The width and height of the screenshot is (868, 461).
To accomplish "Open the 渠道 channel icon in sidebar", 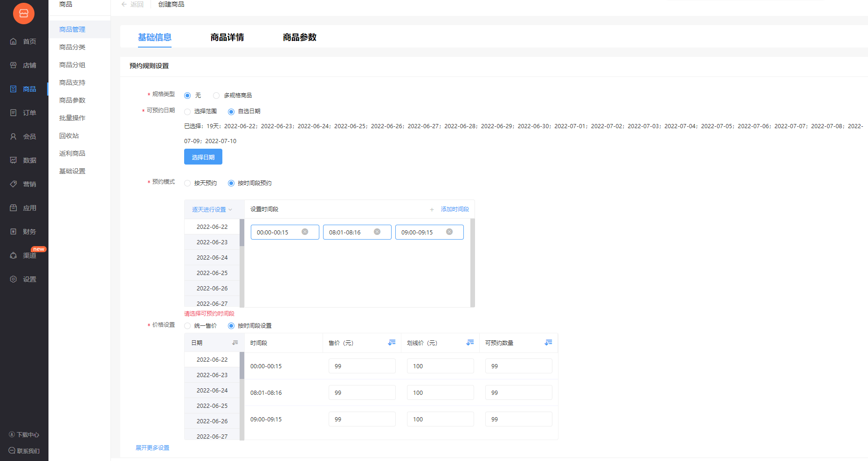I will (14, 255).
